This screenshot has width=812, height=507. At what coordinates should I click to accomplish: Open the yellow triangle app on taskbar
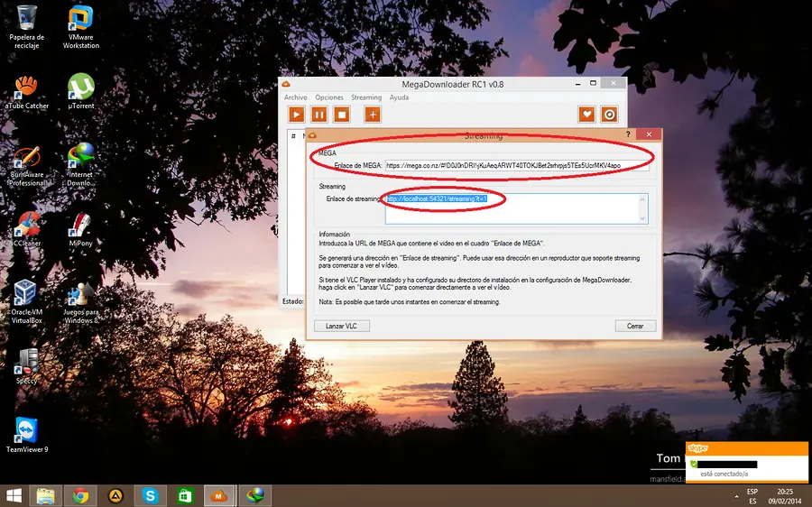[x=115, y=496]
